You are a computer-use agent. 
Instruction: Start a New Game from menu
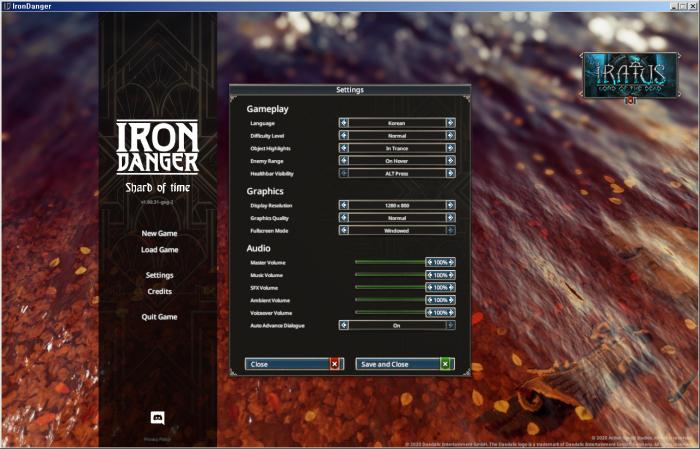point(159,233)
